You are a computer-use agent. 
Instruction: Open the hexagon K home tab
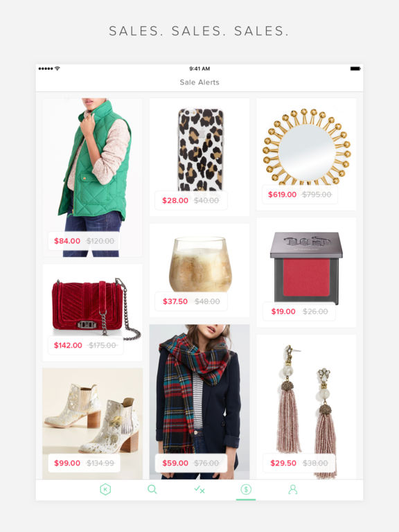coord(105,489)
